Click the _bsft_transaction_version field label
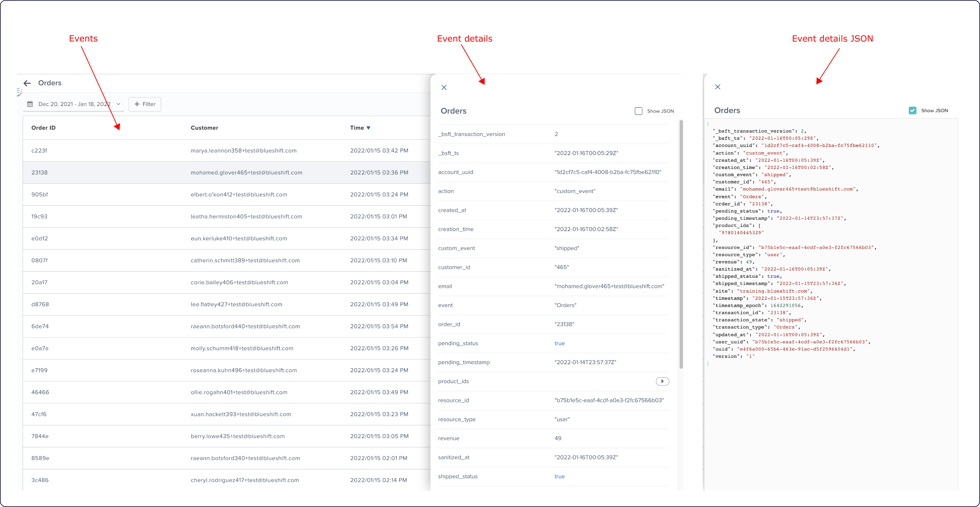980x507 pixels. (471, 134)
